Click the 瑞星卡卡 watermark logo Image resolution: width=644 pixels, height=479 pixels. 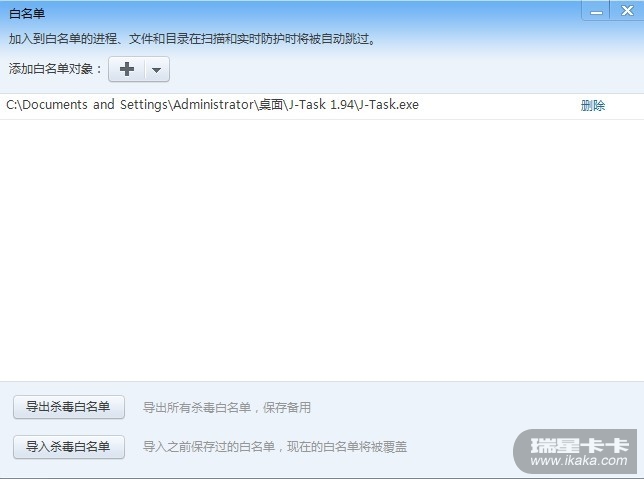coord(579,445)
